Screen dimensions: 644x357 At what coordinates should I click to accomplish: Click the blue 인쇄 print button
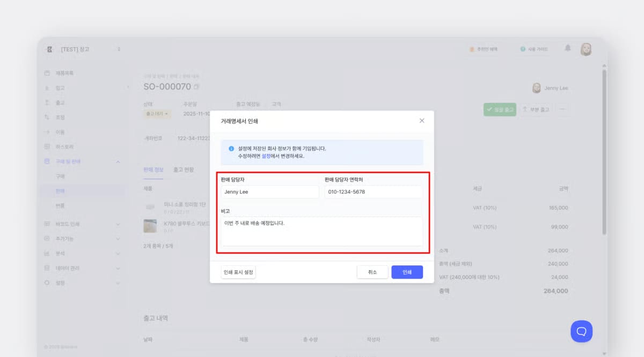coord(407,272)
